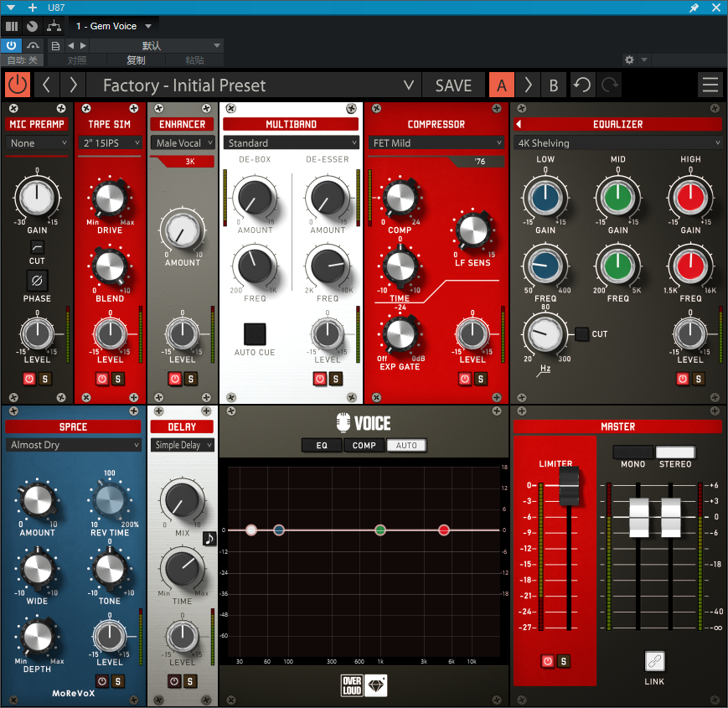The width and height of the screenshot is (728, 708).
Task: Solo the Compressor section
Action: click(x=481, y=379)
